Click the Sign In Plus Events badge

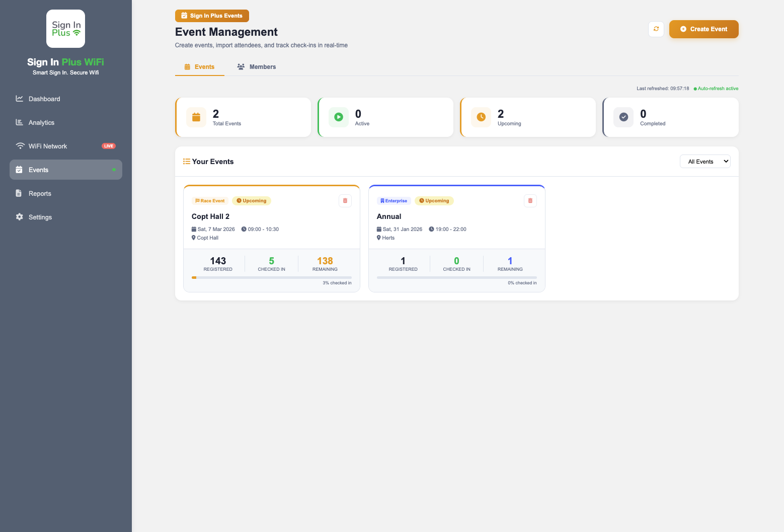pos(212,16)
